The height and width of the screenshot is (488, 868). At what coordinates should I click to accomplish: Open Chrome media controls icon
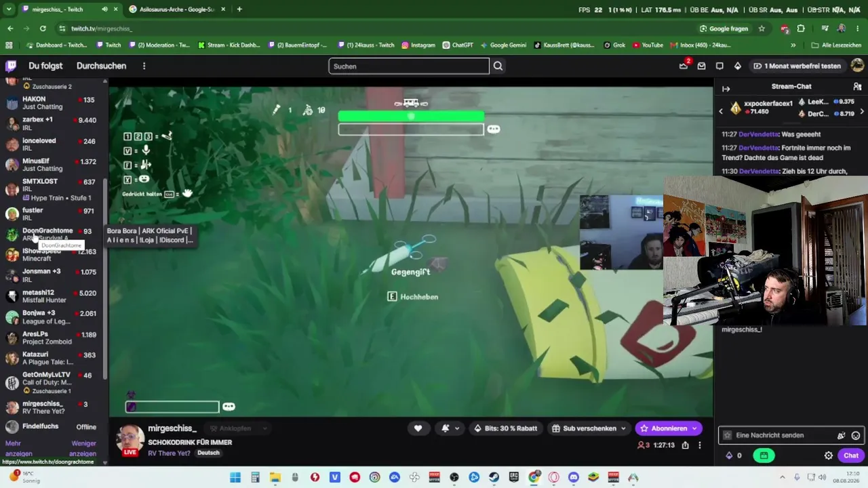825,28
